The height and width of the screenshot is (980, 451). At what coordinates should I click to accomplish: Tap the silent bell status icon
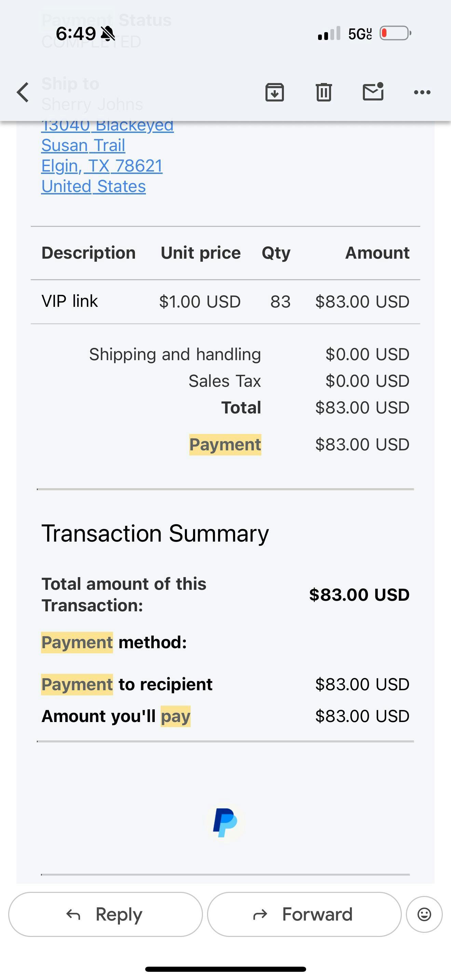(x=108, y=34)
